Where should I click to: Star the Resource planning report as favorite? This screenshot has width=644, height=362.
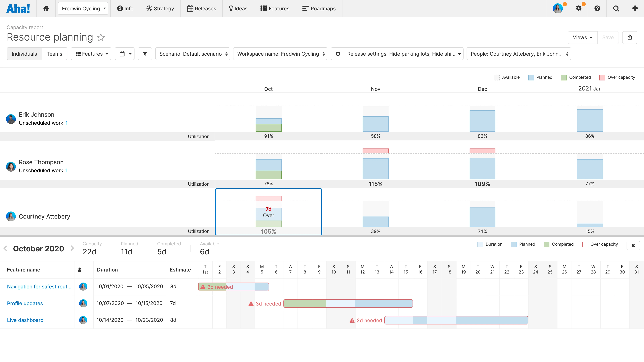click(101, 38)
